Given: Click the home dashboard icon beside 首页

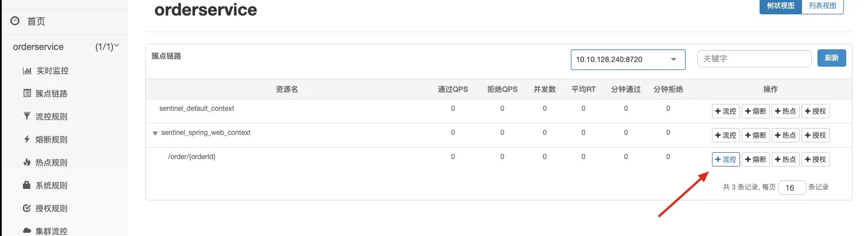Looking at the screenshot, I should (x=15, y=21).
